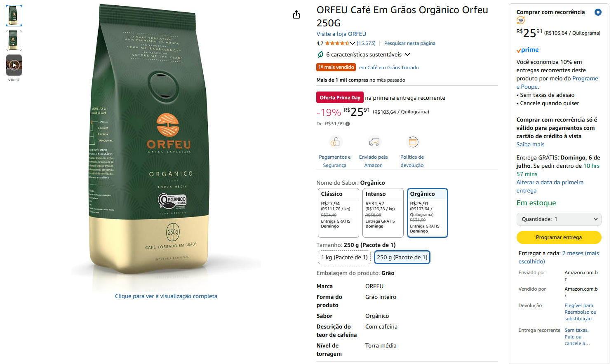Click the prime logo
This screenshot has height=364, width=616.
[x=527, y=50]
